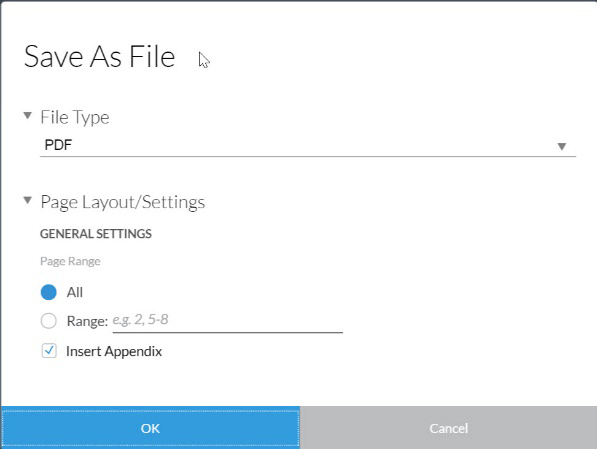Click the GENERAL SETTINGS heading
597x449 pixels.
click(x=96, y=234)
